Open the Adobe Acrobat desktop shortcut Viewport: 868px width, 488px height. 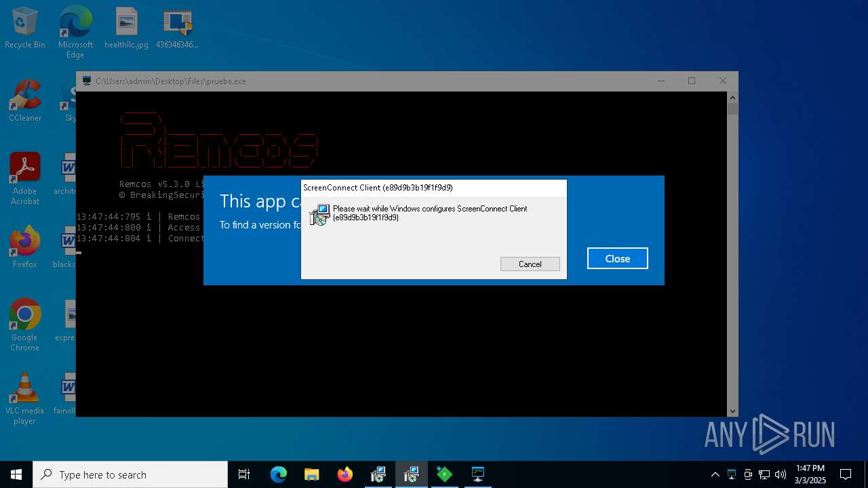25,179
